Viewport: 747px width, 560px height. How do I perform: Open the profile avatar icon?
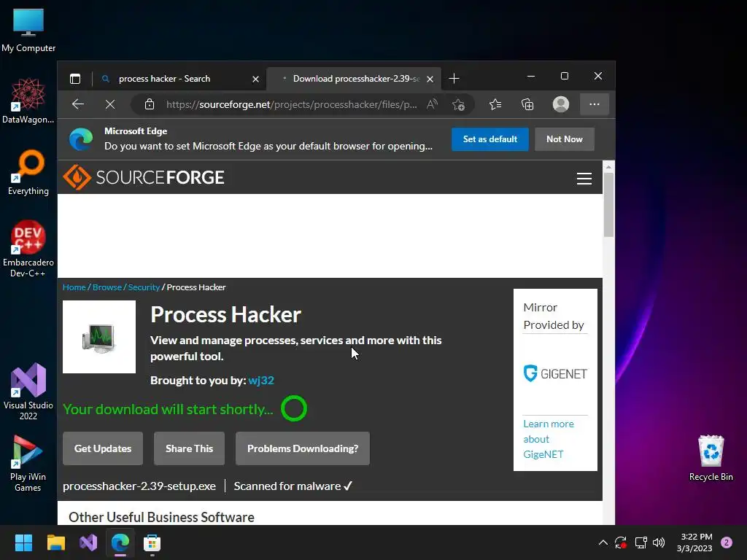tap(561, 104)
